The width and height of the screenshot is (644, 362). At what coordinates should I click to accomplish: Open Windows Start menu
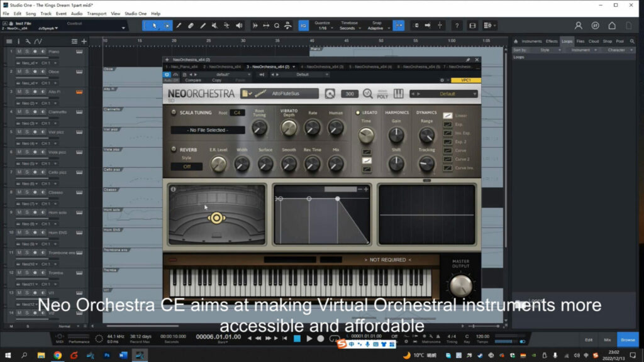tap(8, 355)
